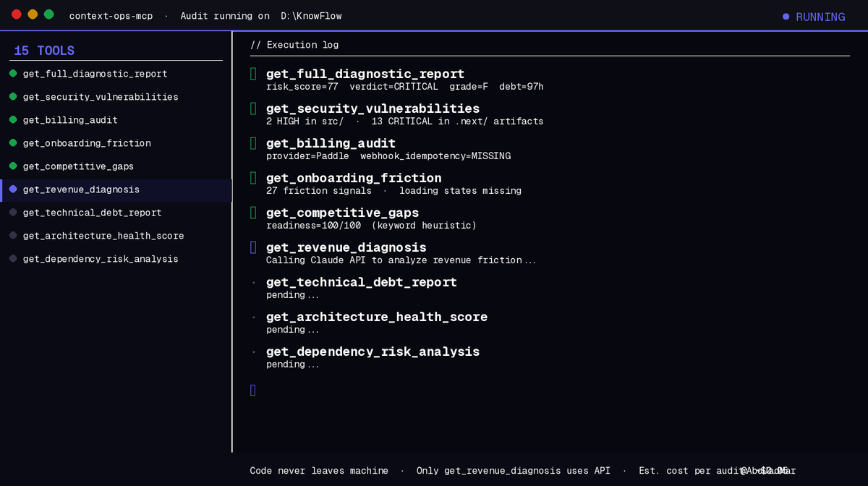Click green marker next to get_full_diagnostic_report log entry
868x486 pixels.
[253, 74]
